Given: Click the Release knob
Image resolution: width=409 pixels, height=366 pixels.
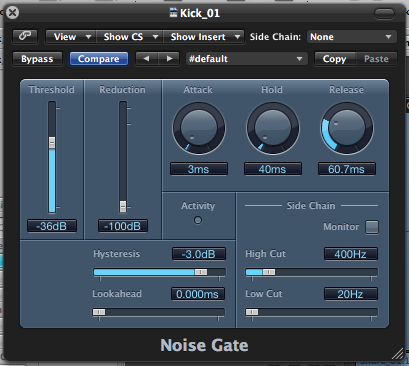Looking at the screenshot, I should click(x=347, y=128).
